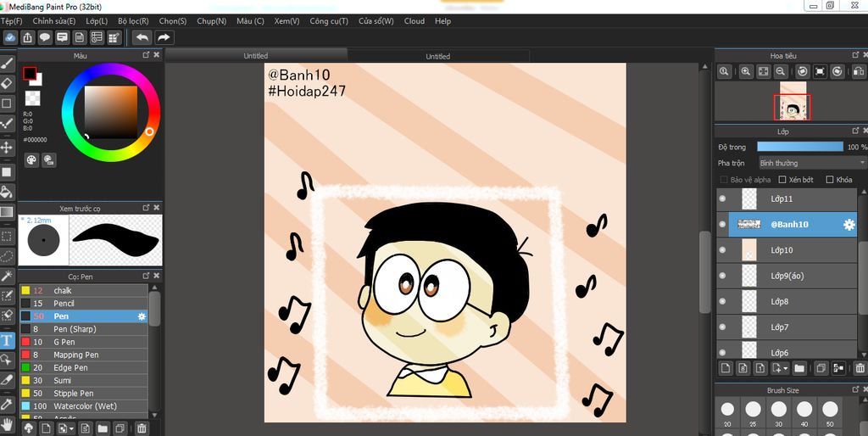Open settings gear for @Banh10 layer
Screen dimensions: 868x436
(x=849, y=225)
